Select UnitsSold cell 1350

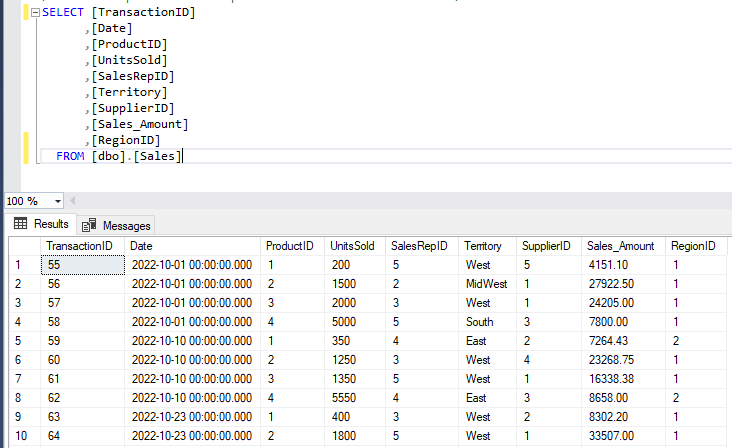(355, 379)
